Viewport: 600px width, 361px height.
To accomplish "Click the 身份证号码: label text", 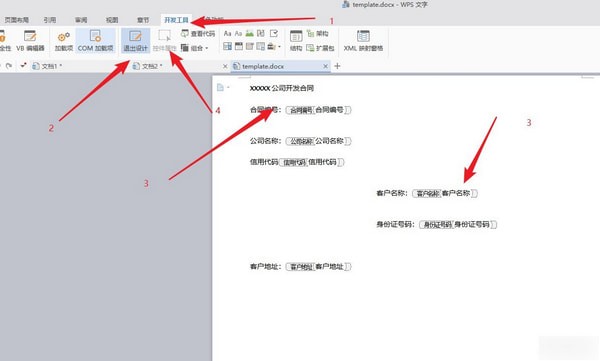I will click(395, 224).
